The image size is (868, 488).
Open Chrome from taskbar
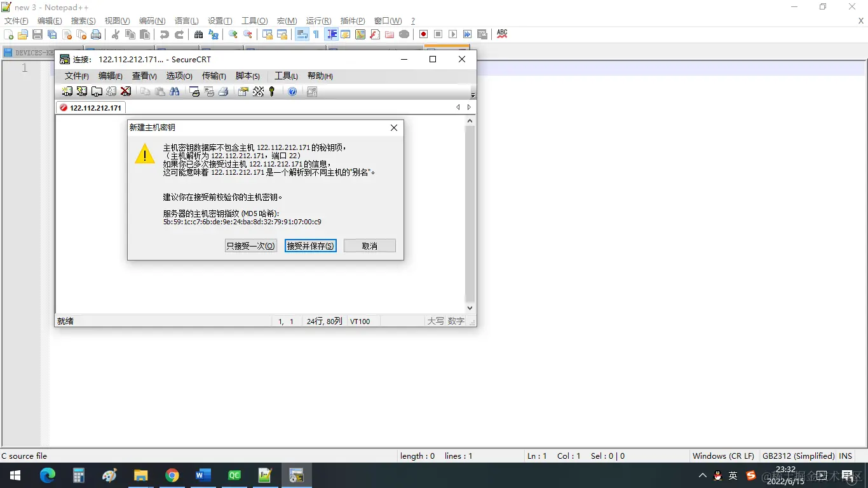tap(172, 475)
